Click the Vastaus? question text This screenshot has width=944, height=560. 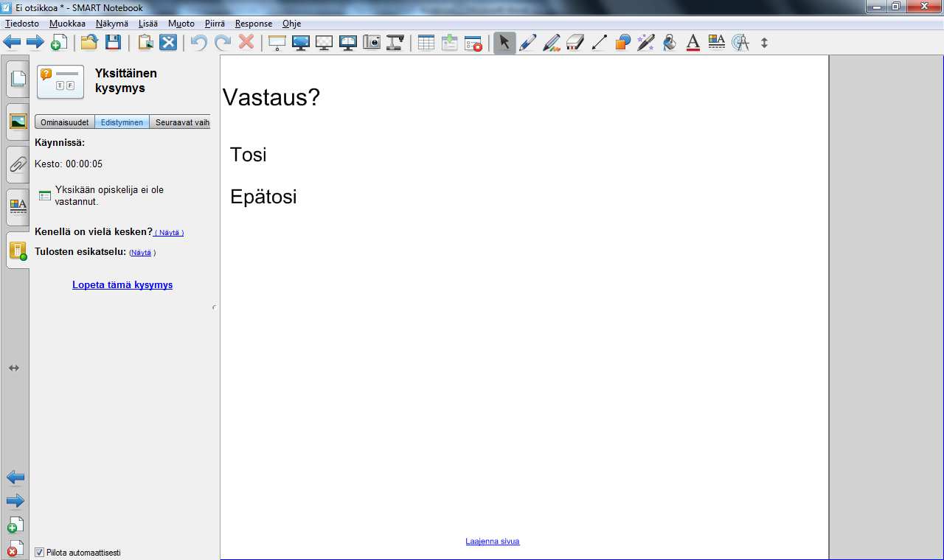tap(271, 97)
